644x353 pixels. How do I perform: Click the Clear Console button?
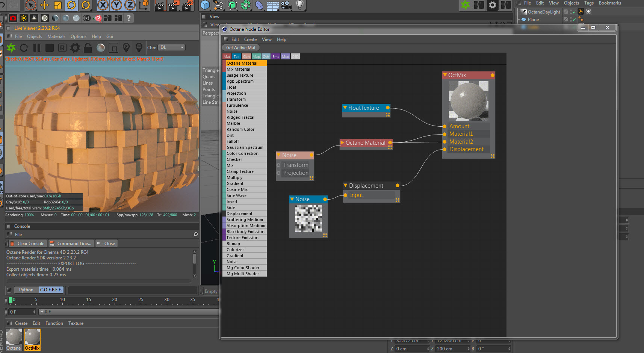(x=28, y=244)
